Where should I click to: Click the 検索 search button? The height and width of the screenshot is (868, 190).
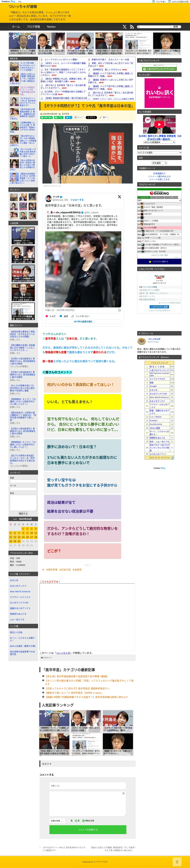click(175, 27)
